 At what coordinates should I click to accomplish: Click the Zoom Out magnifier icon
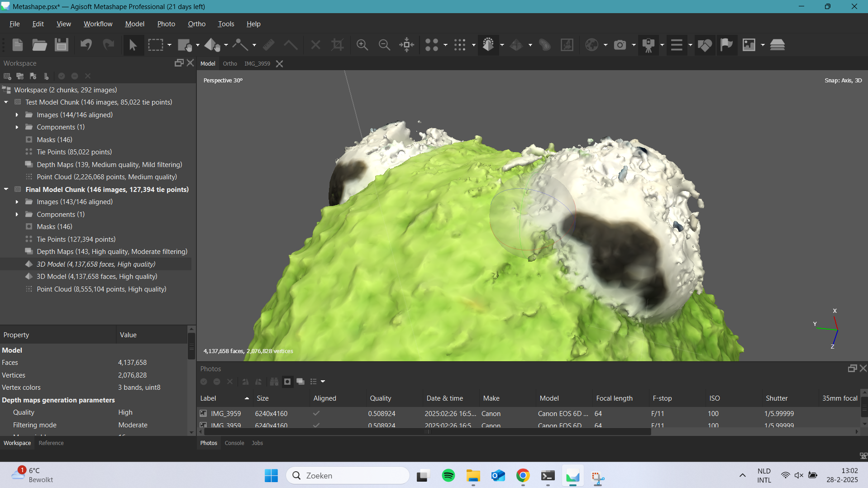(384, 45)
